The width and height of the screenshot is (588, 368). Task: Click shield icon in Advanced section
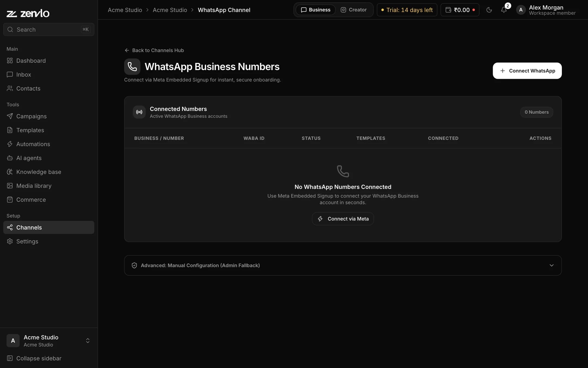click(x=134, y=265)
